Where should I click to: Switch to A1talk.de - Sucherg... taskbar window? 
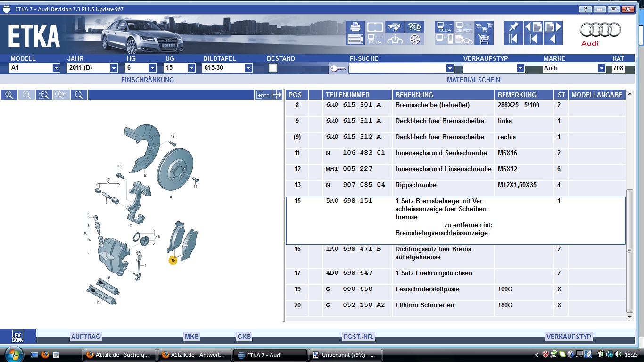pyautogui.click(x=118, y=355)
